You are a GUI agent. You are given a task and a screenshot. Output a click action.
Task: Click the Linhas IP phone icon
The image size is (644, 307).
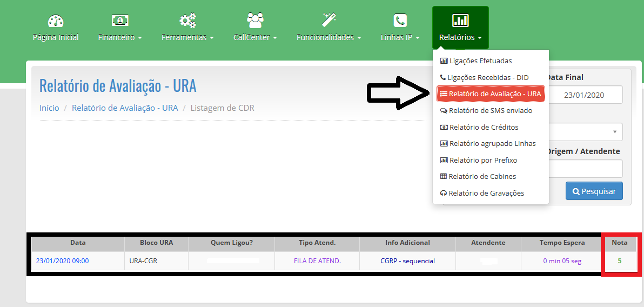pos(400,21)
